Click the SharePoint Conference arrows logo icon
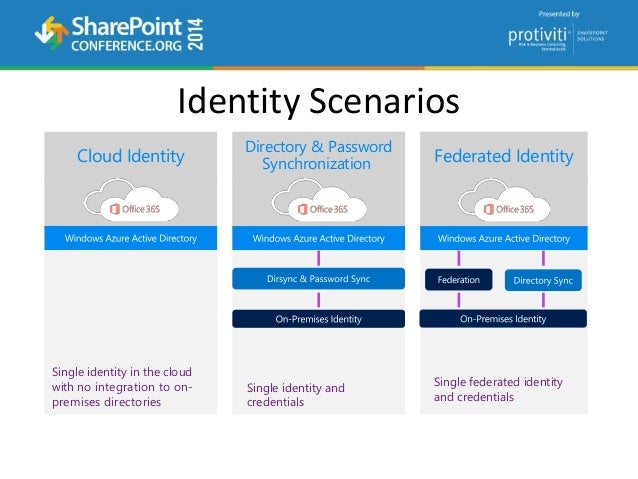Image resolution: width=638 pixels, height=479 pixels. click(x=51, y=33)
